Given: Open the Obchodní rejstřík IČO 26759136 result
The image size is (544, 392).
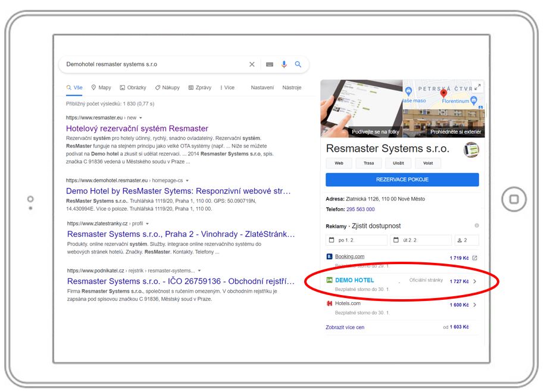Looking at the screenshot, I should (181, 281).
